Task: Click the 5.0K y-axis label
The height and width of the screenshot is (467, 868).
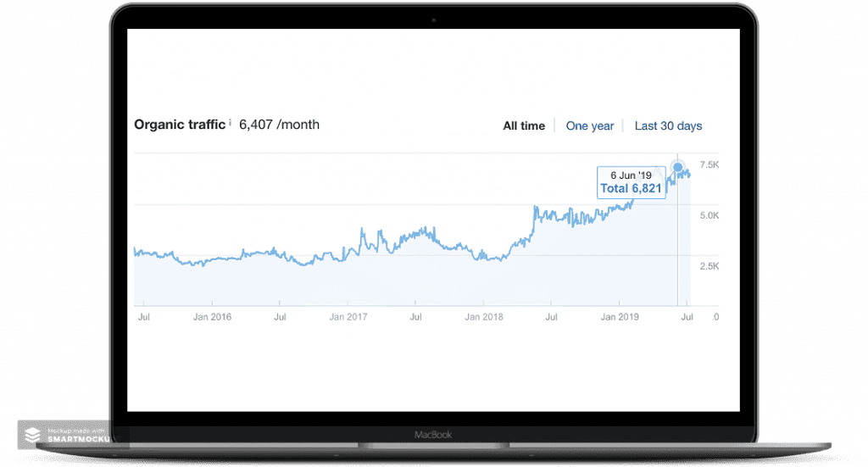Action: click(x=709, y=216)
